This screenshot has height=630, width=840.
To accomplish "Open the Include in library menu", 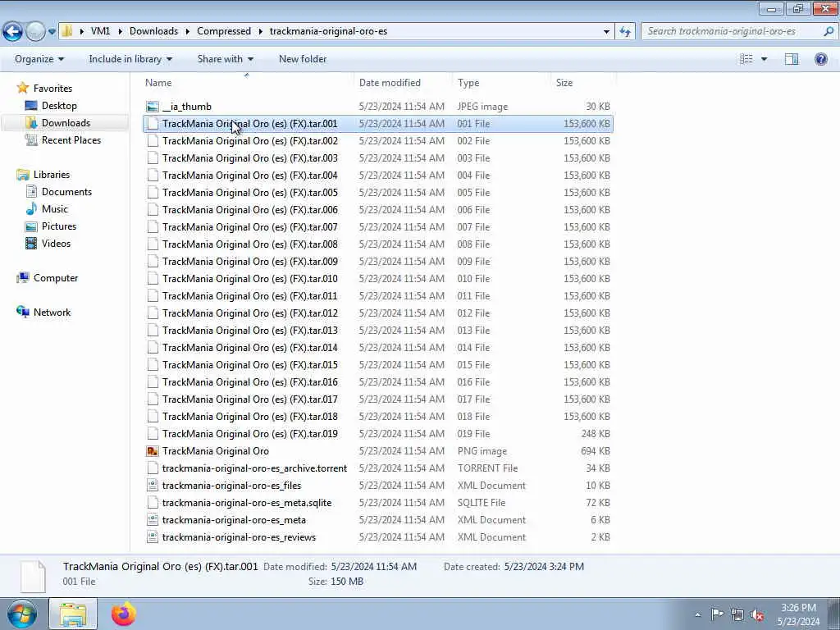I will (x=130, y=59).
